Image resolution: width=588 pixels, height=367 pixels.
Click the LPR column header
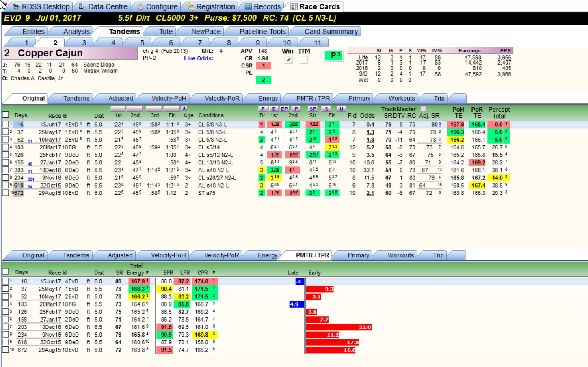185,272
